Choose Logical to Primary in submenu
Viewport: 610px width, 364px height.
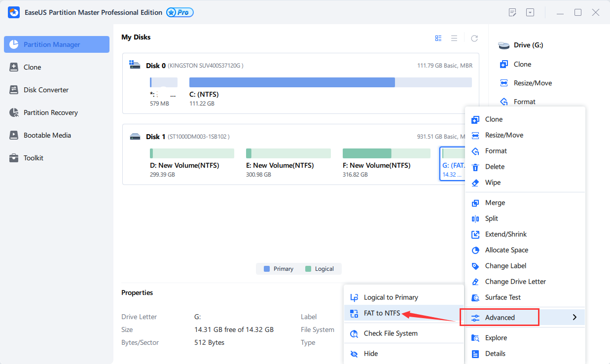pos(391,297)
